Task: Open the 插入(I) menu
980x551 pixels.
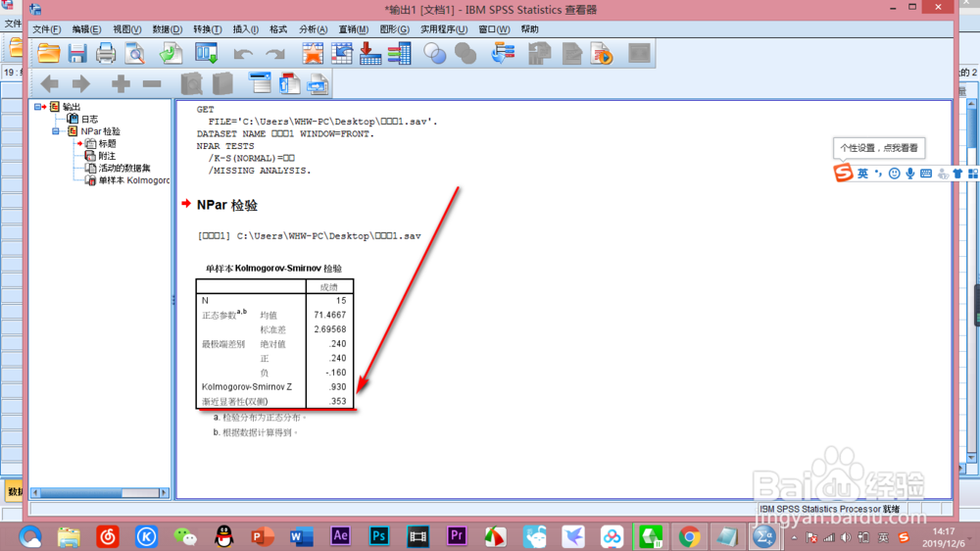Action: click(246, 29)
